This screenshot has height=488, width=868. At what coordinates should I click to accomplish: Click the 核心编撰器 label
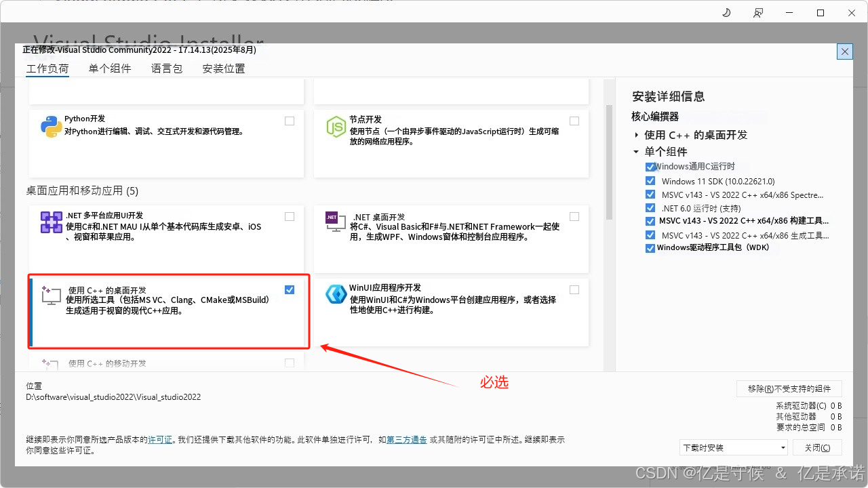655,117
